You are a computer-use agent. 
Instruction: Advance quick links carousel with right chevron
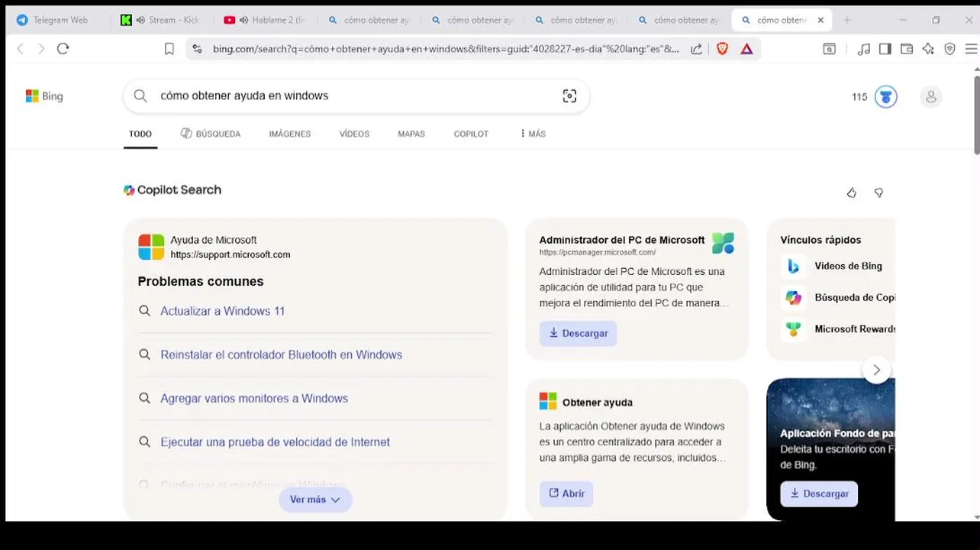tap(876, 370)
